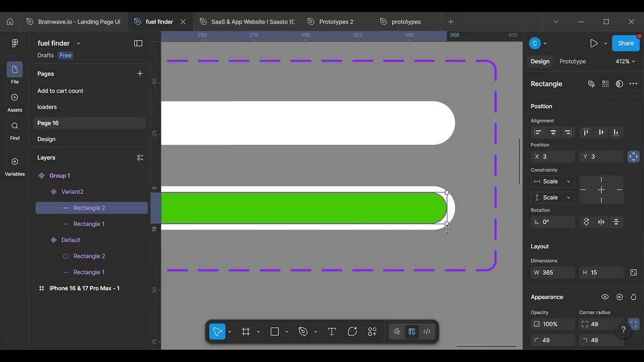Toggle absolute position button
Viewport: 644px width, 362px height.
click(x=633, y=156)
